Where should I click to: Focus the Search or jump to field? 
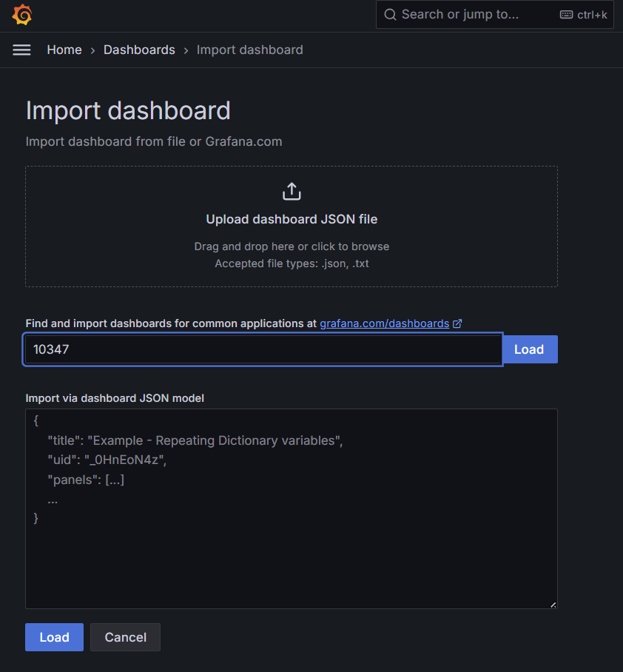tap(495, 15)
